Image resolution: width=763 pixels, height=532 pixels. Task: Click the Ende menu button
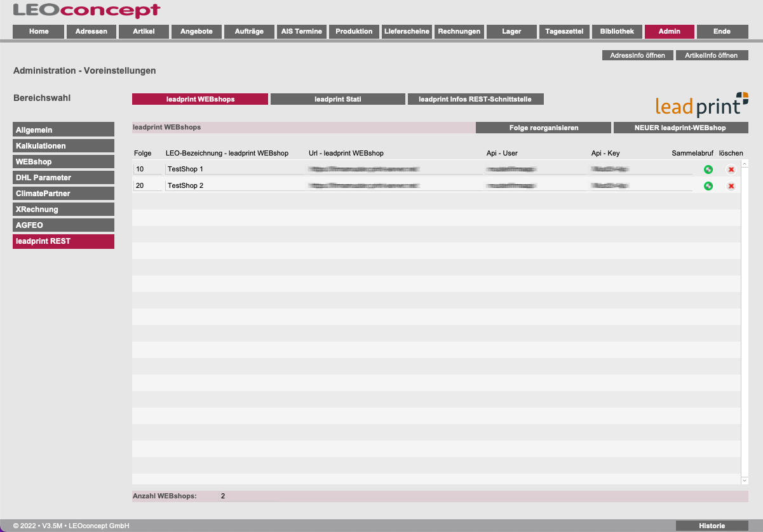[722, 32]
